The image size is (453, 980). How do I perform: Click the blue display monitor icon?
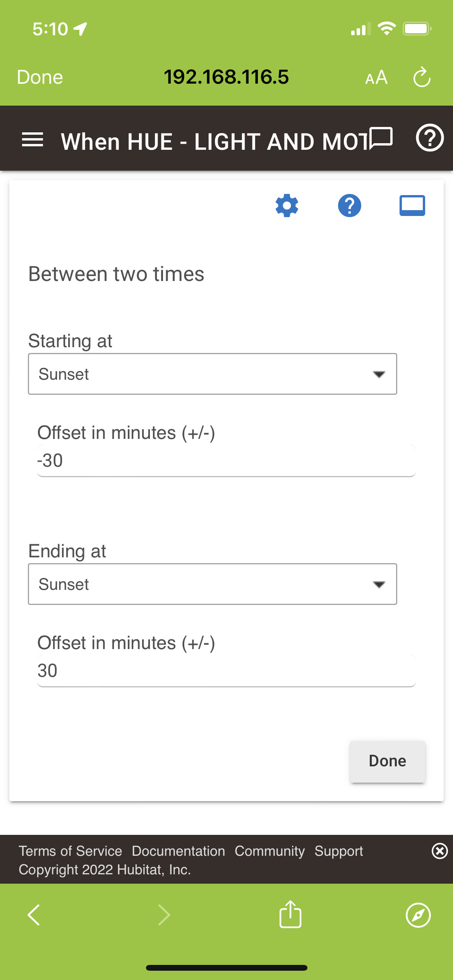point(412,206)
